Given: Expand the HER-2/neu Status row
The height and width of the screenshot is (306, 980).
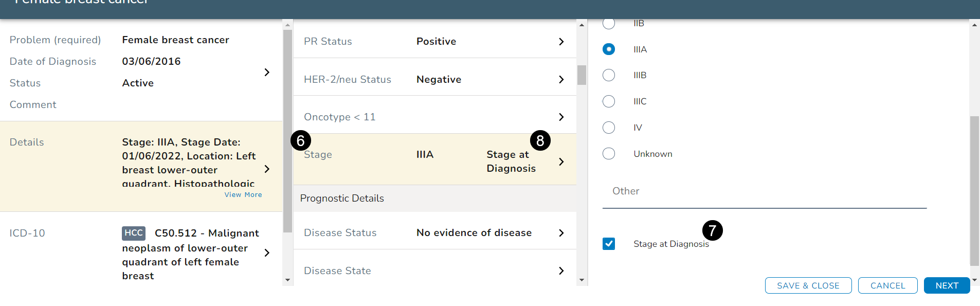Looking at the screenshot, I should 561,80.
